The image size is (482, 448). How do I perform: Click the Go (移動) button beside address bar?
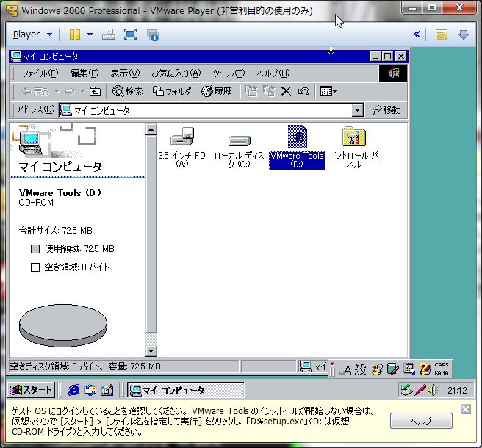(x=386, y=110)
